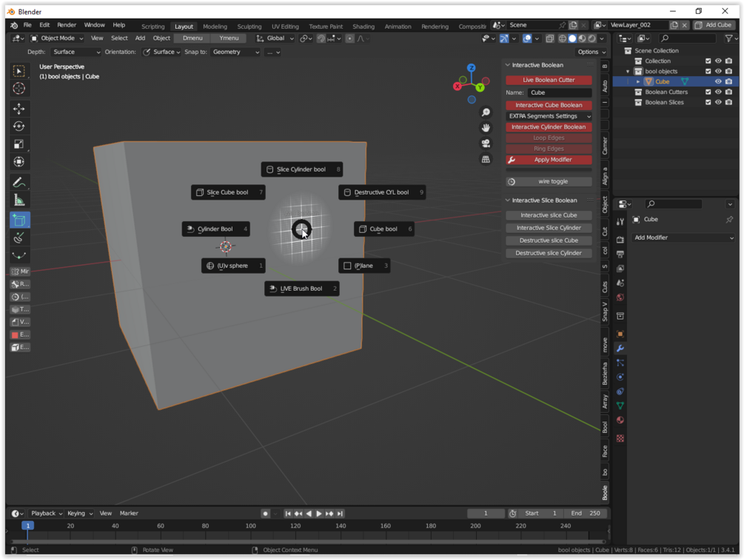The height and width of the screenshot is (560, 744).
Task: Select the Annotate pencil tool
Action: tap(19, 183)
